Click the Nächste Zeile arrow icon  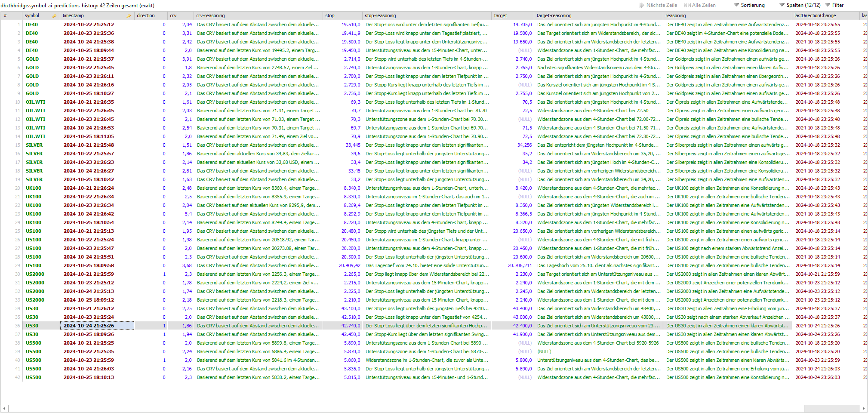[642, 5]
